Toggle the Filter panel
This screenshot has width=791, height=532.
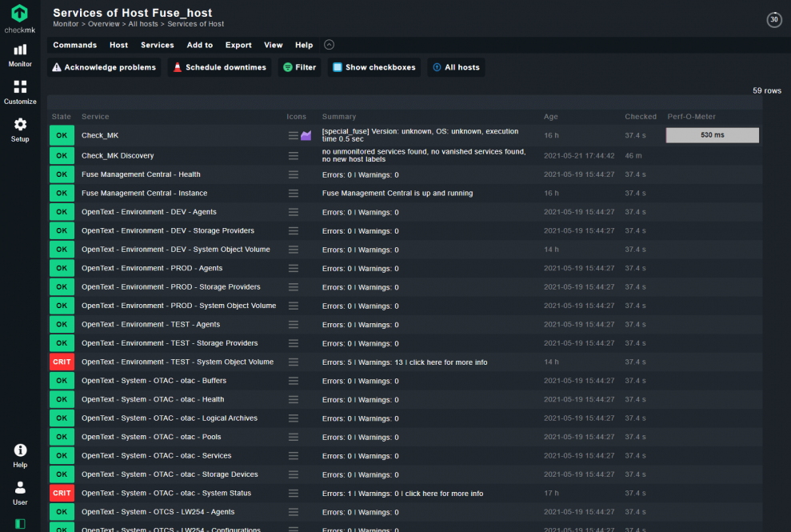pos(298,67)
